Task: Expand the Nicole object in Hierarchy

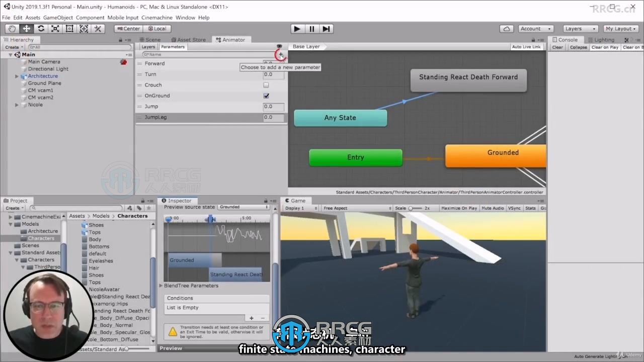Action: [17, 105]
